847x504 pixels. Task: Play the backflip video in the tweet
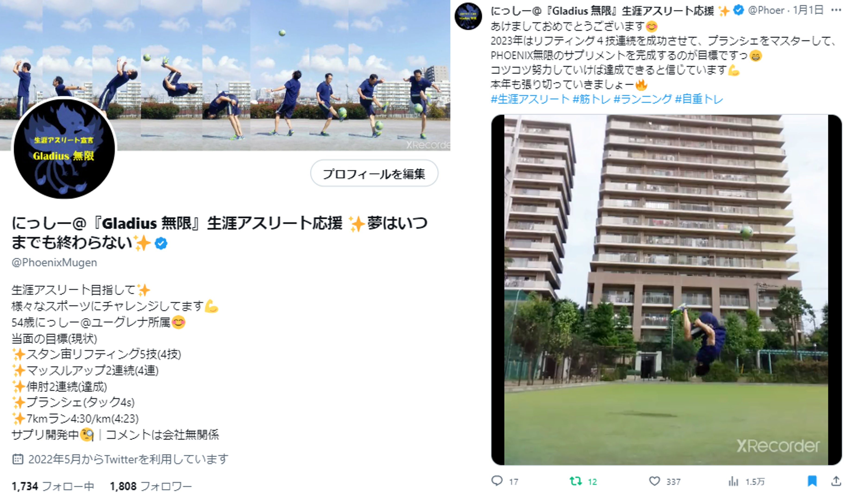(666, 290)
